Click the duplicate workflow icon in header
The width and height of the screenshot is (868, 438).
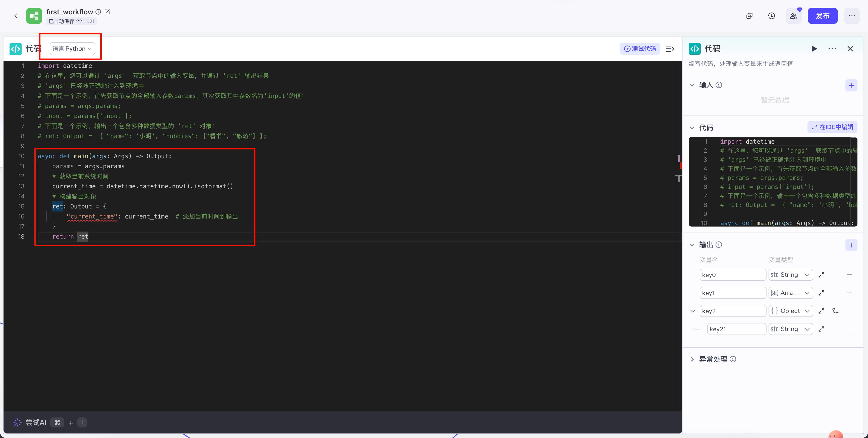click(x=749, y=16)
